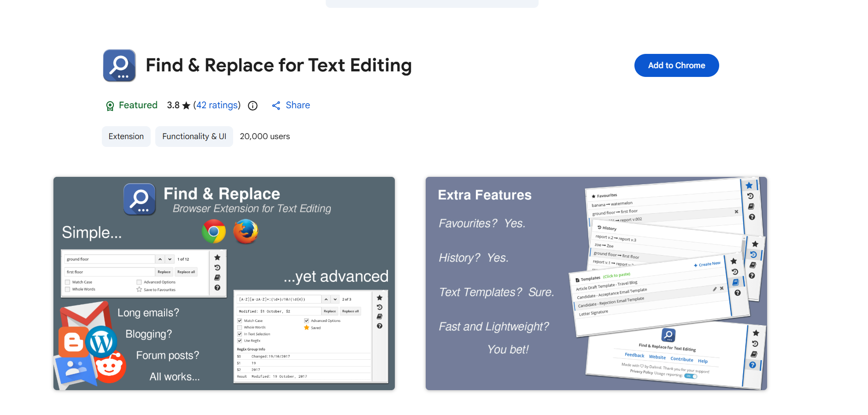Tick Advanced Options in the 'ground floor' panel

[139, 282]
